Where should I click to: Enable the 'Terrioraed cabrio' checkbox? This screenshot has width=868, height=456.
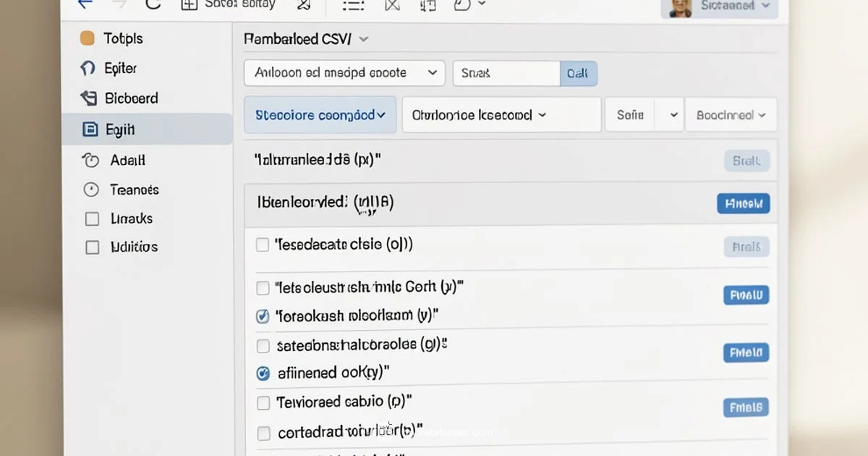click(x=263, y=403)
